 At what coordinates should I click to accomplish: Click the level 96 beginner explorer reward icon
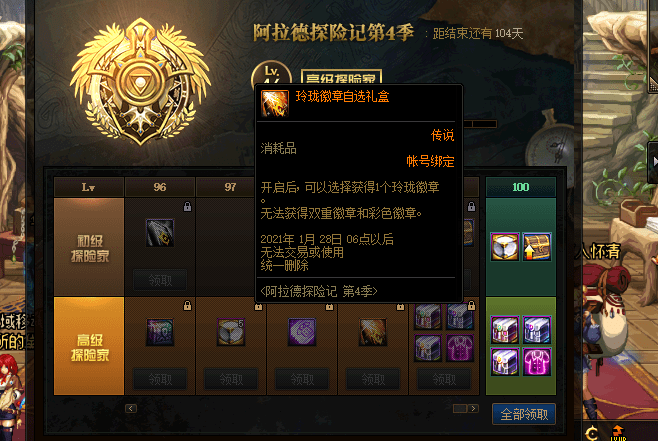click(x=160, y=233)
